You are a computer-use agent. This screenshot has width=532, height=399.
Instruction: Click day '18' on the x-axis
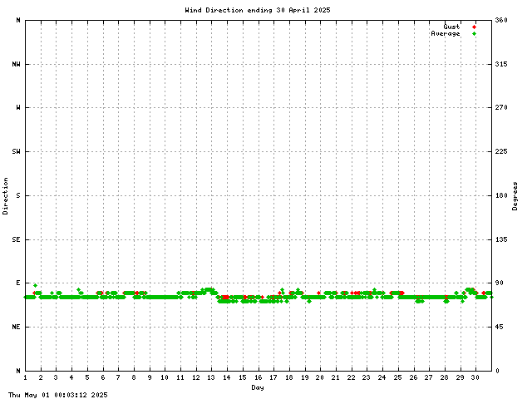point(289,377)
